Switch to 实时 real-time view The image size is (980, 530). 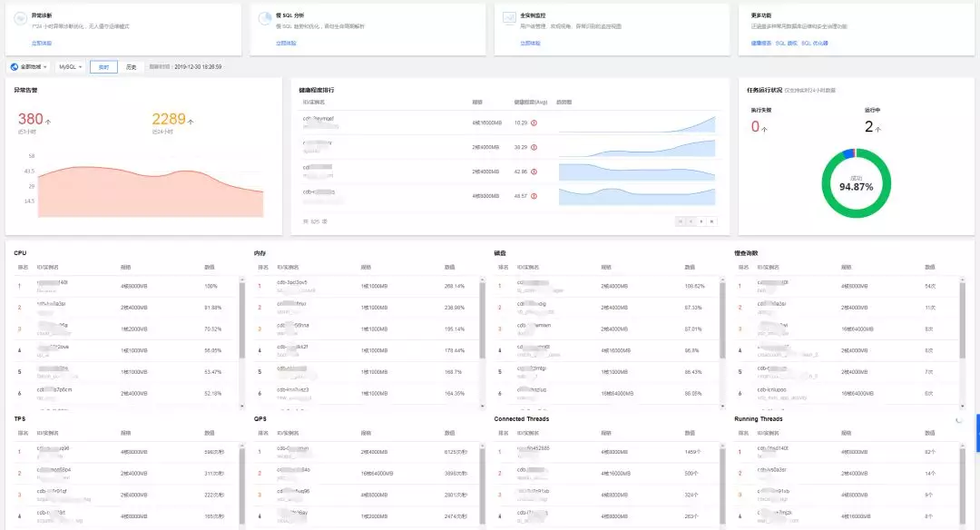click(x=103, y=67)
